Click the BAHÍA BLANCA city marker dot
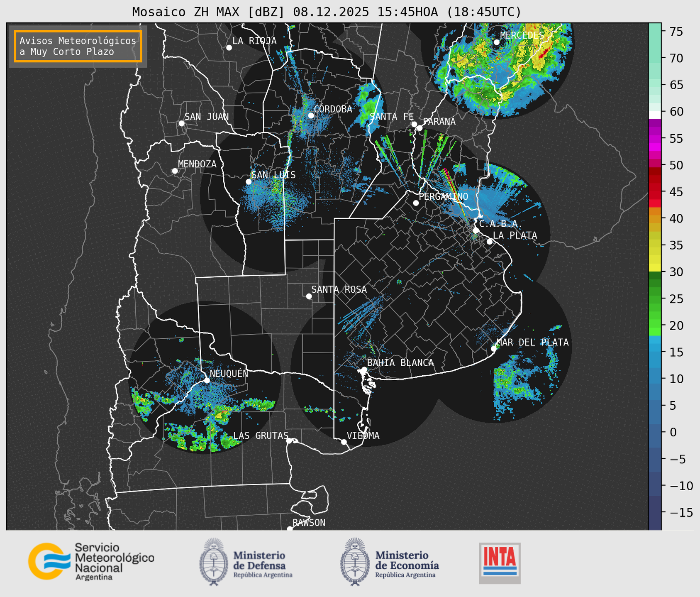This screenshot has width=700, height=597. (364, 369)
